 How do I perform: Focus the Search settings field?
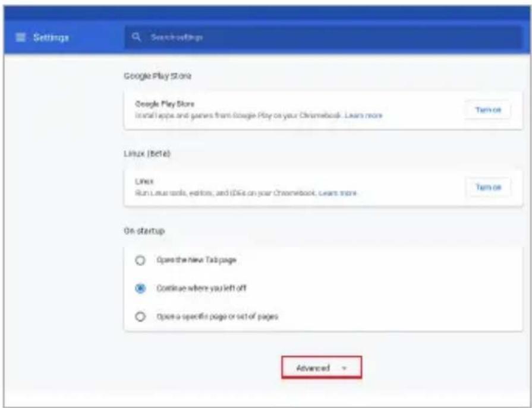(x=323, y=37)
